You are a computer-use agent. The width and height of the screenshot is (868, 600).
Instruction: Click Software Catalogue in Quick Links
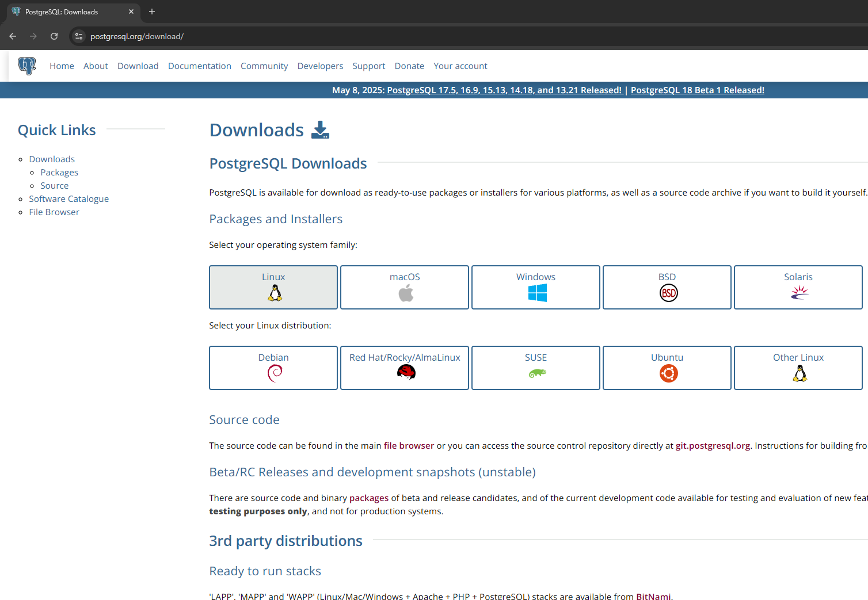pyautogui.click(x=69, y=199)
